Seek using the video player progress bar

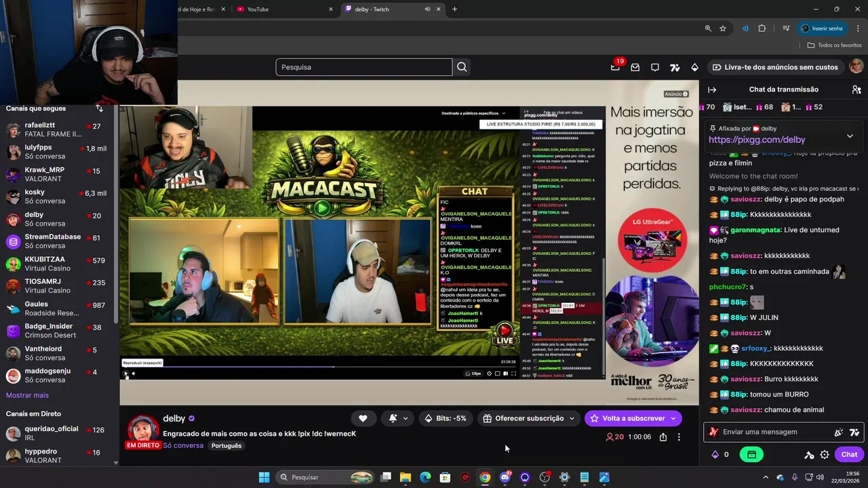pos(319,367)
